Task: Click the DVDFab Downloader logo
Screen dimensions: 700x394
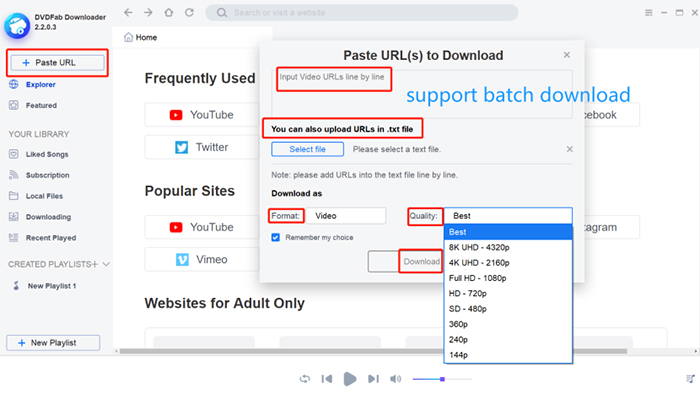Action: tap(17, 25)
